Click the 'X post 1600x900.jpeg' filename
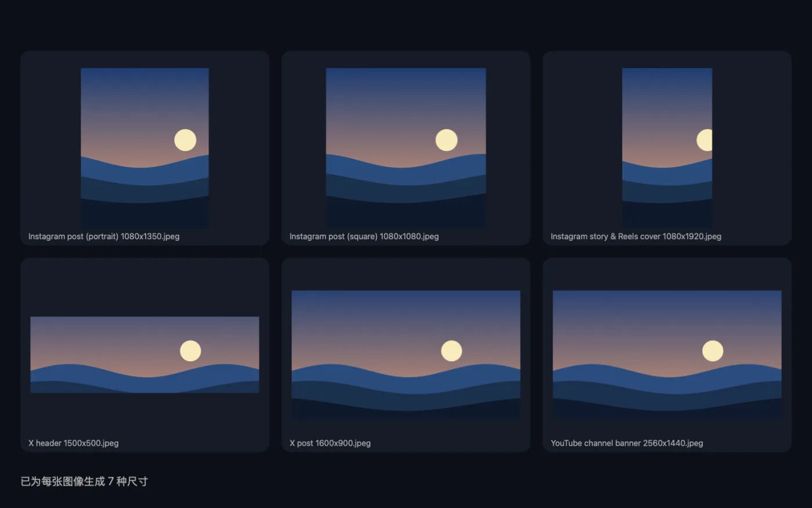 (x=330, y=443)
